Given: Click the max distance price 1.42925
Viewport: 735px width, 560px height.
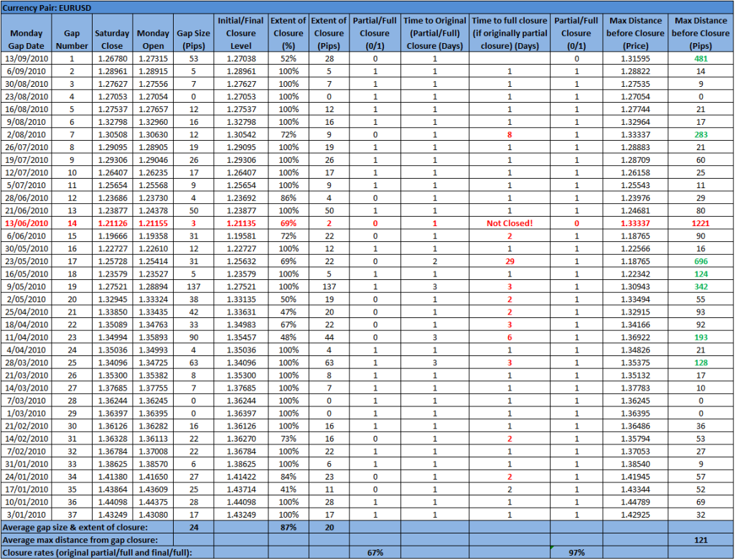Looking at the screenshot, I should click(635, 515).
